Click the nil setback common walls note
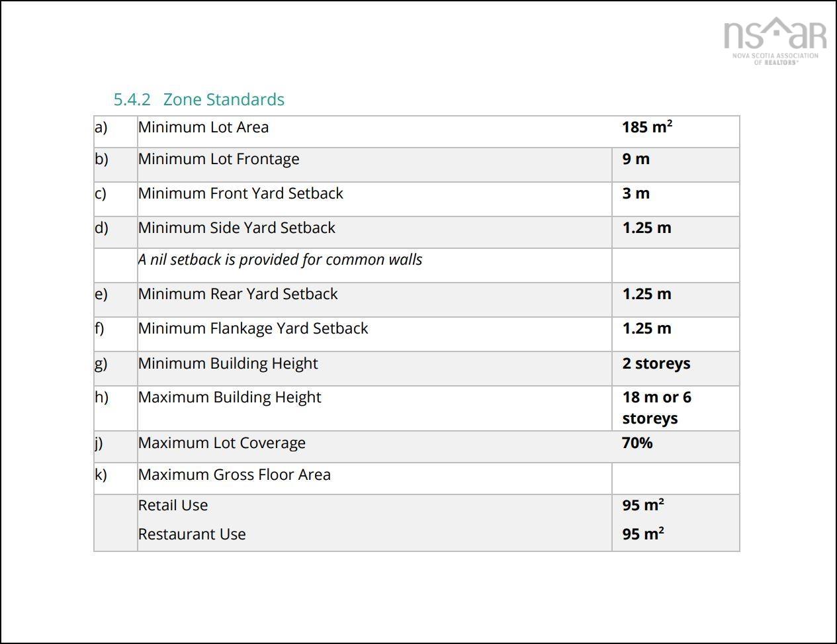The height and width of the screenshot is (644, 837). 280,259
